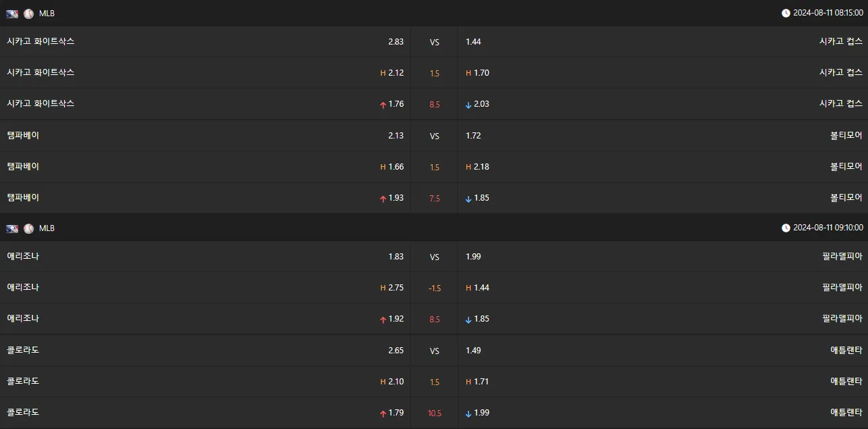This screenshot has height=429, width=868.
Task: Click the baseball icon in first MLB header
Action: click(x=28, y=14)
